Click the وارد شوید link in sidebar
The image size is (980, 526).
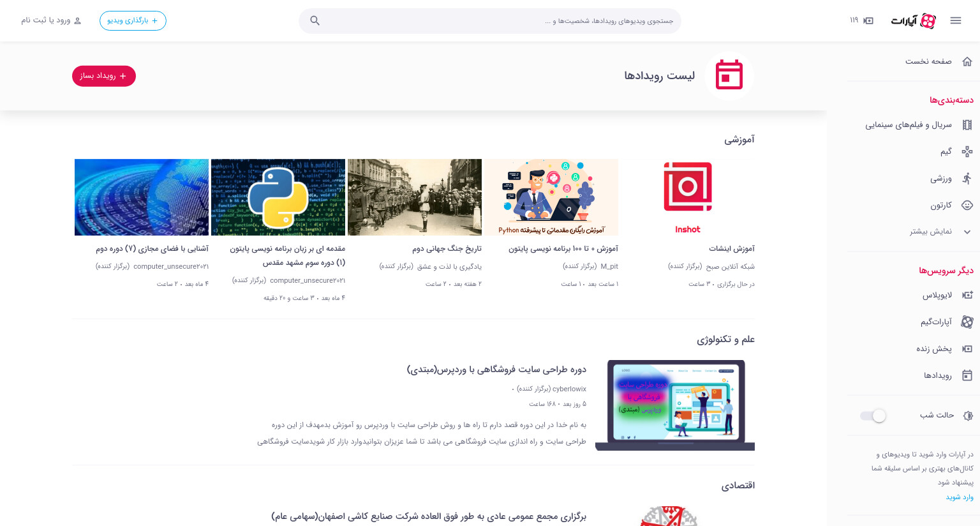(x=960, y=497)
